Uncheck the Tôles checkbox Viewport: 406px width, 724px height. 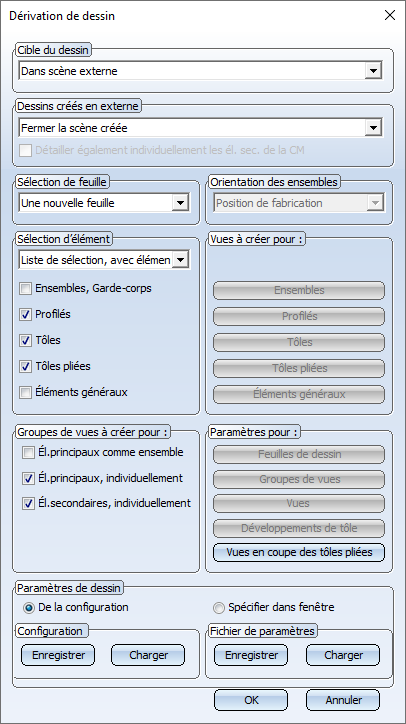coord(25,341)
